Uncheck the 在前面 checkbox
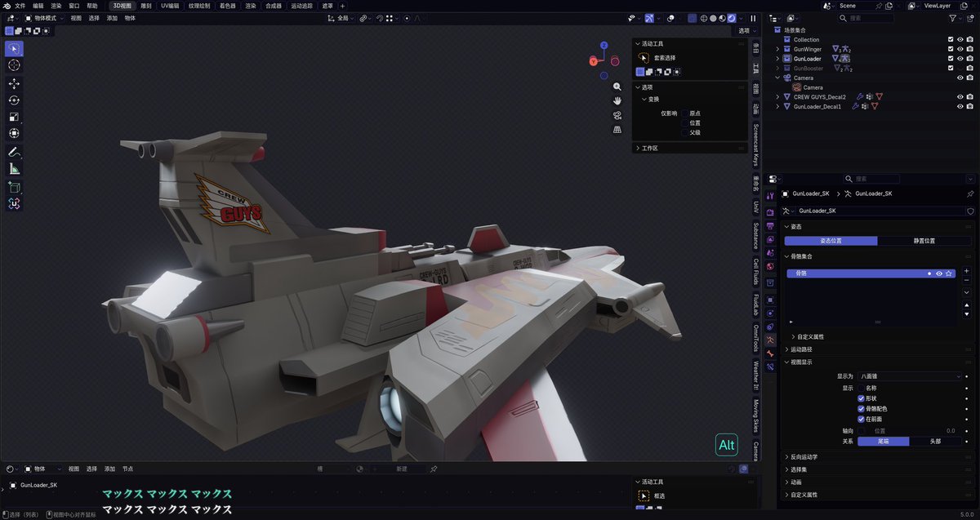Image resolution: width=980 pixels, height=520 pixels. click(861, 419)
